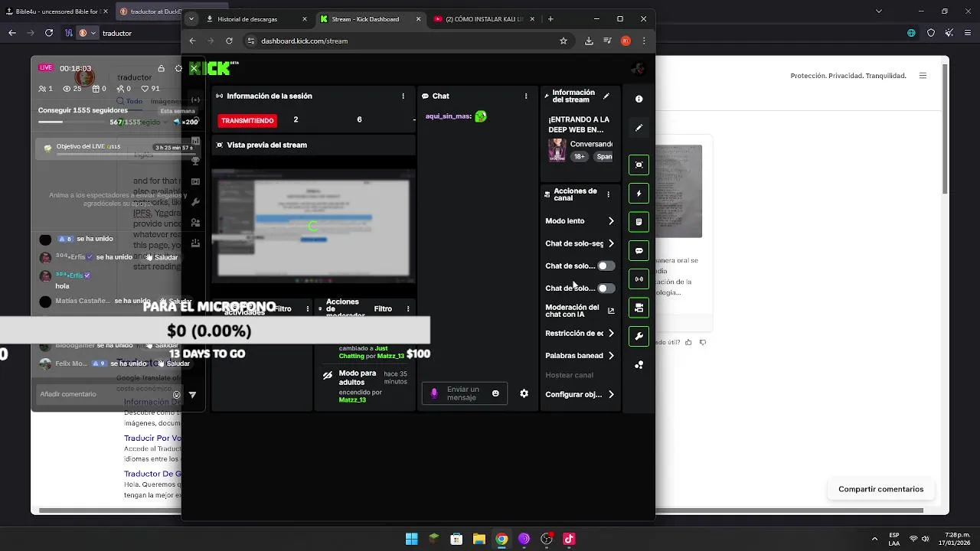
Task: Switch to Historial de descargas tab
Action: point(256,19)
